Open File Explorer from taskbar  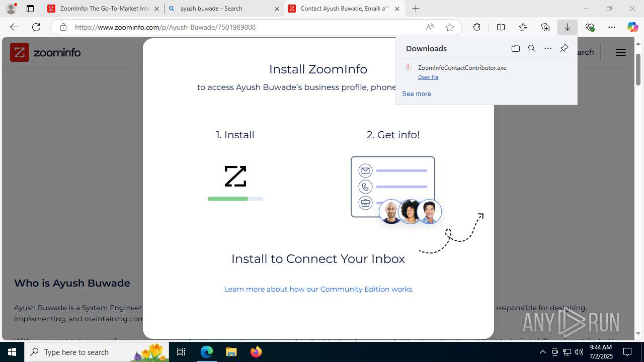coord(231,352)
